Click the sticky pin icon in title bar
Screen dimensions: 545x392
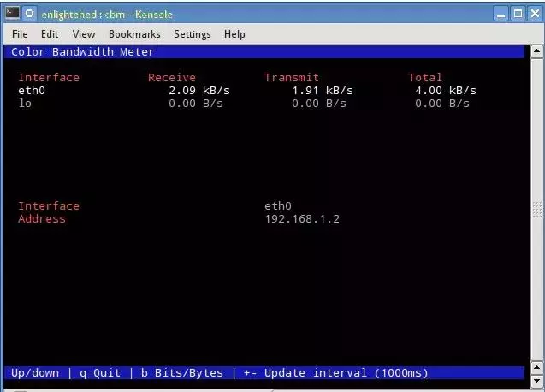[x=30, y=14]
